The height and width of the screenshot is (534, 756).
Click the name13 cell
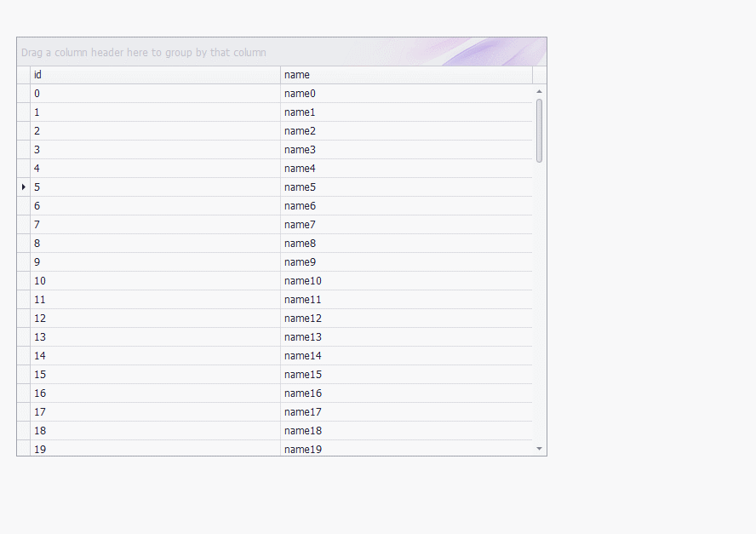pyautogui.click(x=406, y=337)
